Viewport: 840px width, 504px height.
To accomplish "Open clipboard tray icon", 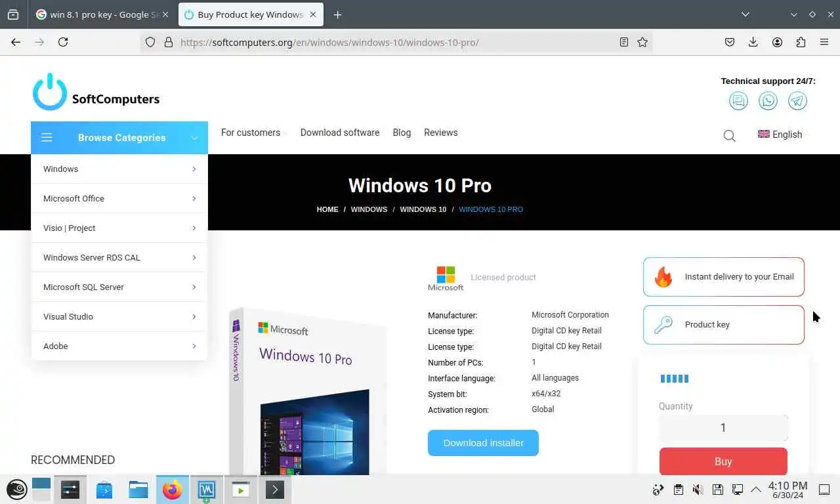I will [x=679, y=490].
